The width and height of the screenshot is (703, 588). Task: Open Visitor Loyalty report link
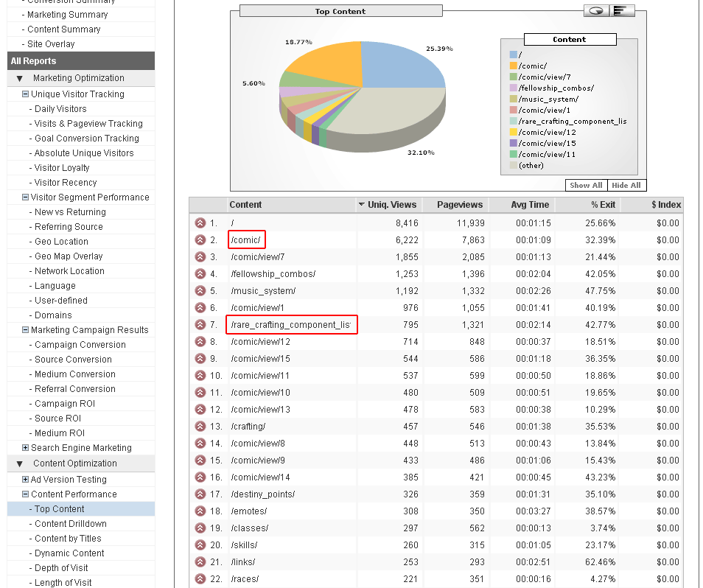pos(62,168)
